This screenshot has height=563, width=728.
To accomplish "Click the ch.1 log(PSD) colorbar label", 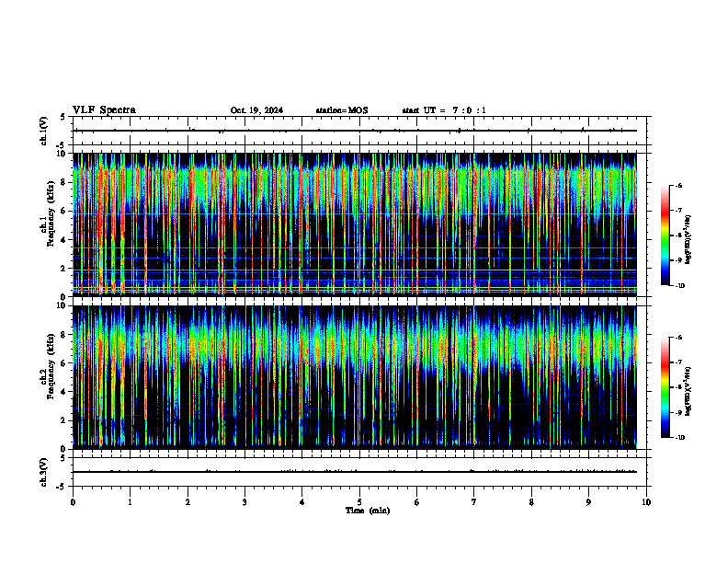I will (x=688, y=240).
